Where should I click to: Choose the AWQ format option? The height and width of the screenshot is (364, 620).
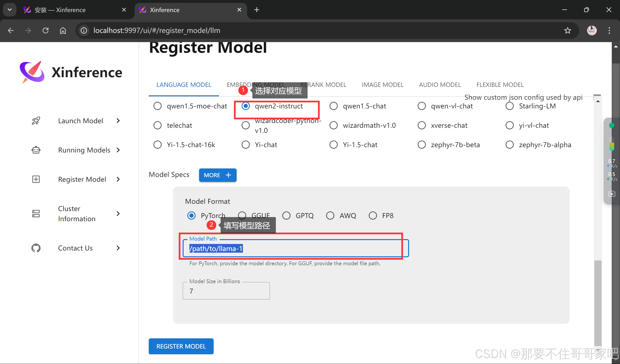(x=330, y=215)
